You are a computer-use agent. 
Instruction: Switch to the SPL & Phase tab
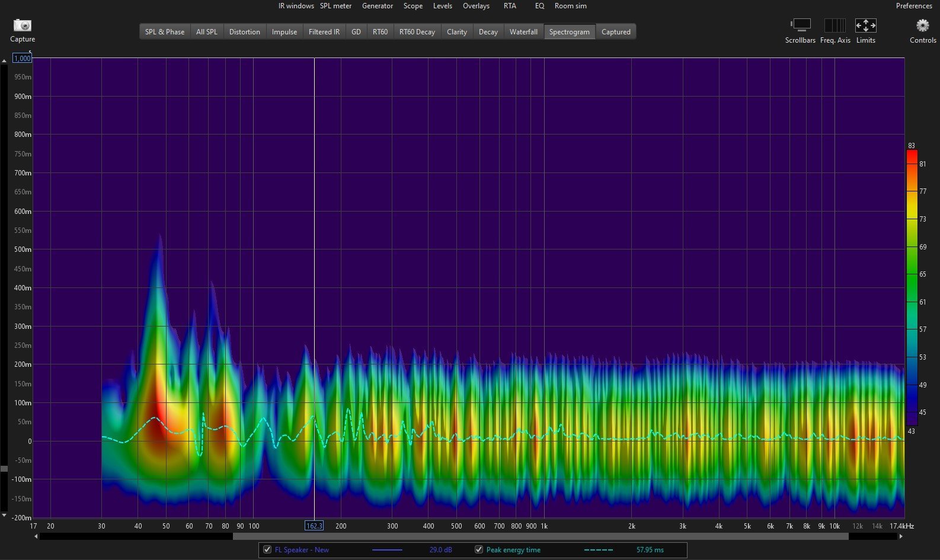tap(165, 32)
